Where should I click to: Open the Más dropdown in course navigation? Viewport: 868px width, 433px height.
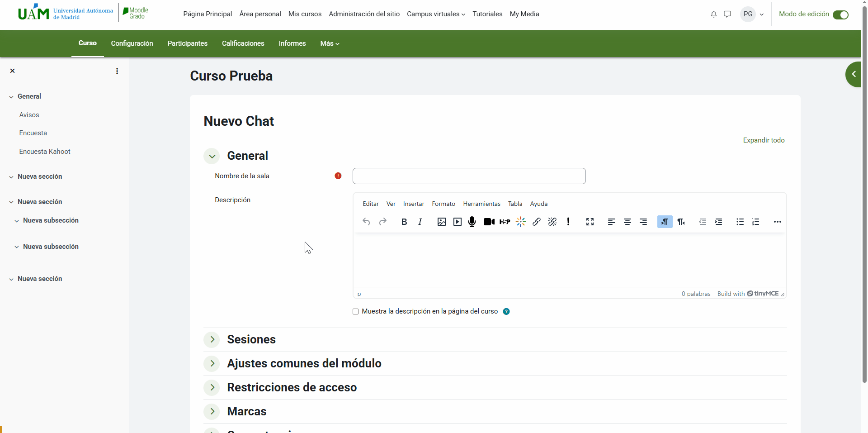click(330, 43)
